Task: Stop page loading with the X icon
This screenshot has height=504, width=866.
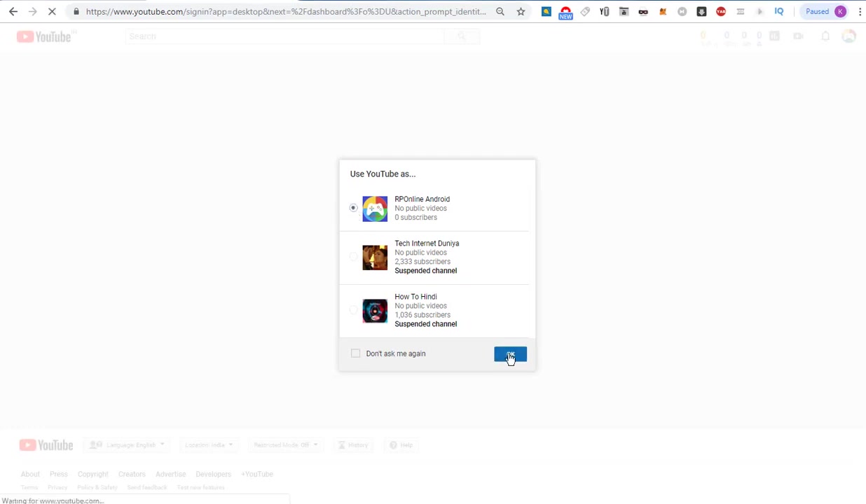Action: click(52, 11)
